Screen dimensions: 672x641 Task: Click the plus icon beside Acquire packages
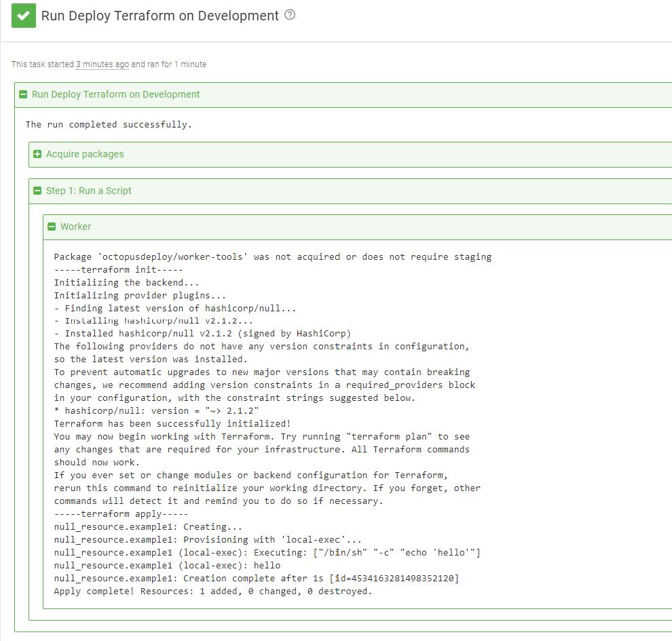tap(38, 154)
